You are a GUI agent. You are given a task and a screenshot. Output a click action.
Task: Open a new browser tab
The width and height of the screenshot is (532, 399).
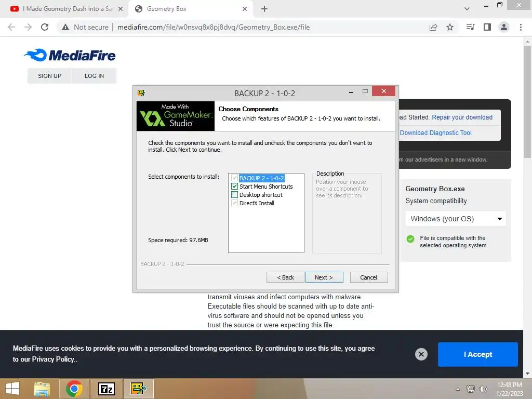tap(264, 9)
